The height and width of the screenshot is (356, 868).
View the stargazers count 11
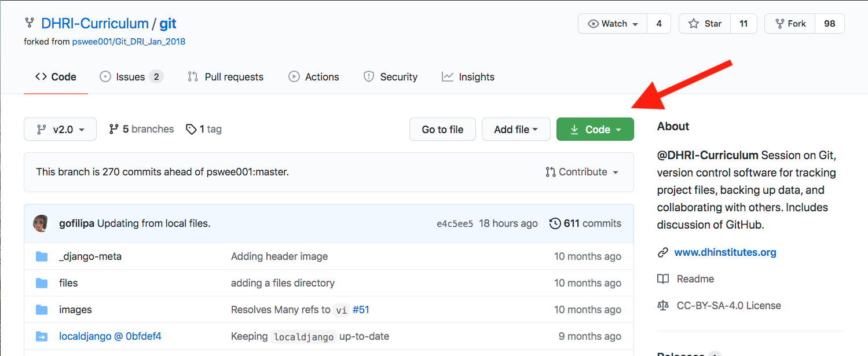click(744, 24)
